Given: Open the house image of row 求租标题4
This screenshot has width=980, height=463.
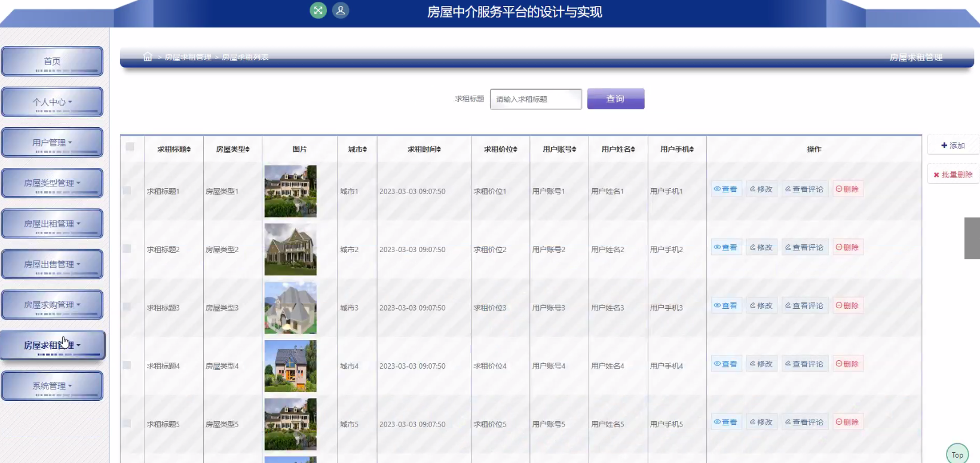Looking at the screenshot, I should coord(290,366).
